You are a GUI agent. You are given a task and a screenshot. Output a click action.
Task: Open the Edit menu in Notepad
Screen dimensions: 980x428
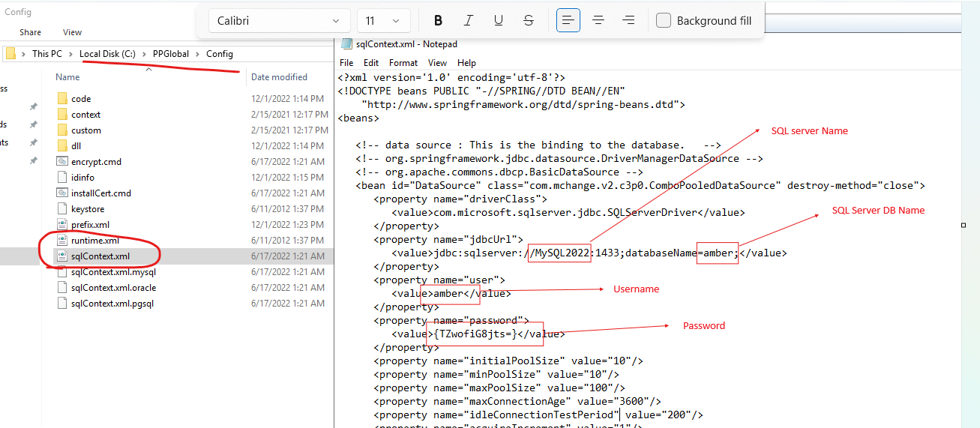pos(371,63)
